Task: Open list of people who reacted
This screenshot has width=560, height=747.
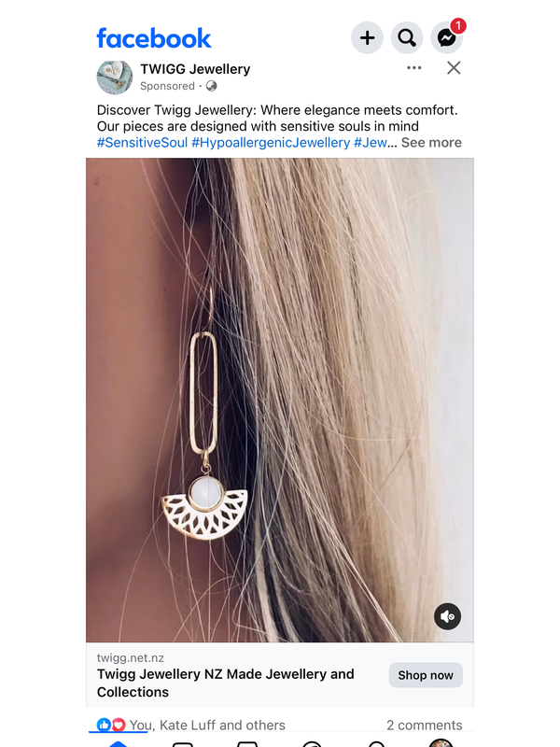Action: pyautogui.click(x=207, y=726)
